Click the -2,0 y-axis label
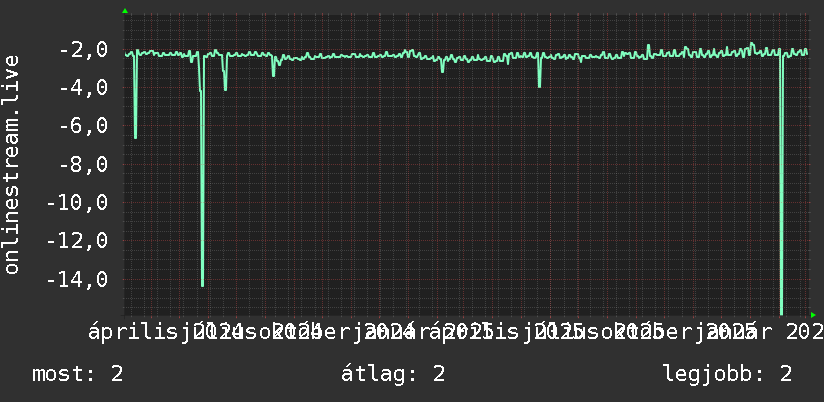Image resolution: width=824 pixels, height=402 pixels. coord(84,51)
